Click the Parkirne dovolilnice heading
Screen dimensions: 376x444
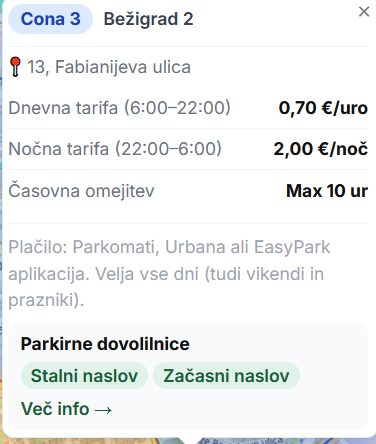click(105, 344)
